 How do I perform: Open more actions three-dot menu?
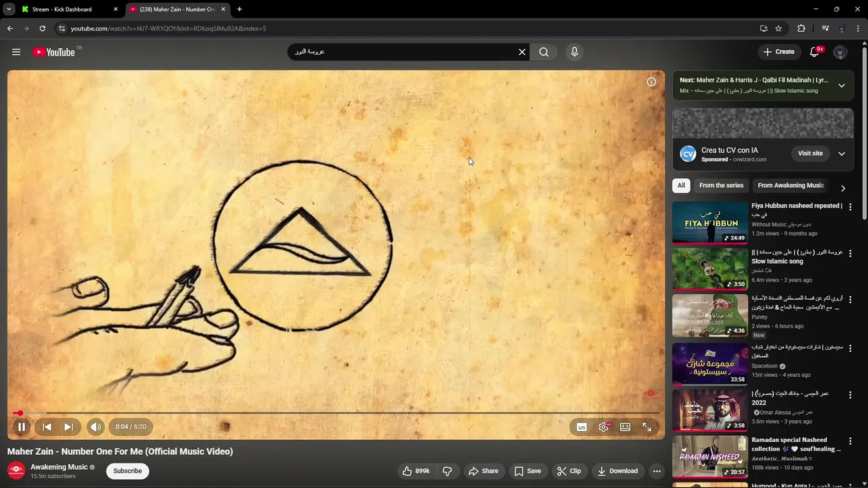pyautogui.click(x=656, y=471)
